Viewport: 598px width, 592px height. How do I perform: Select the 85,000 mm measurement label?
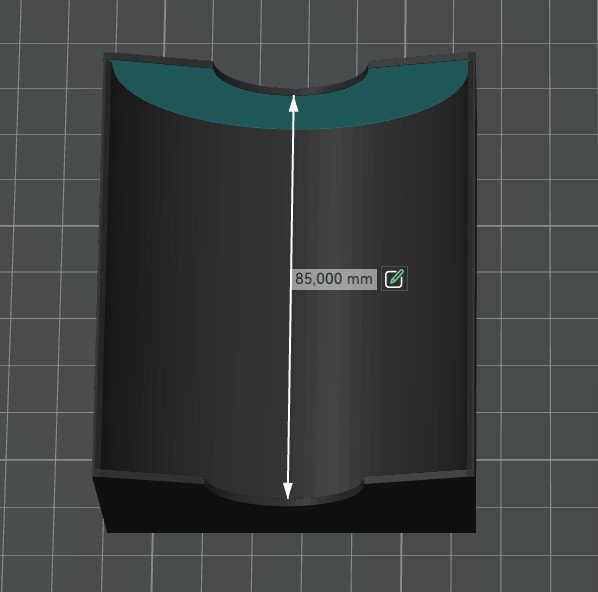334,279
